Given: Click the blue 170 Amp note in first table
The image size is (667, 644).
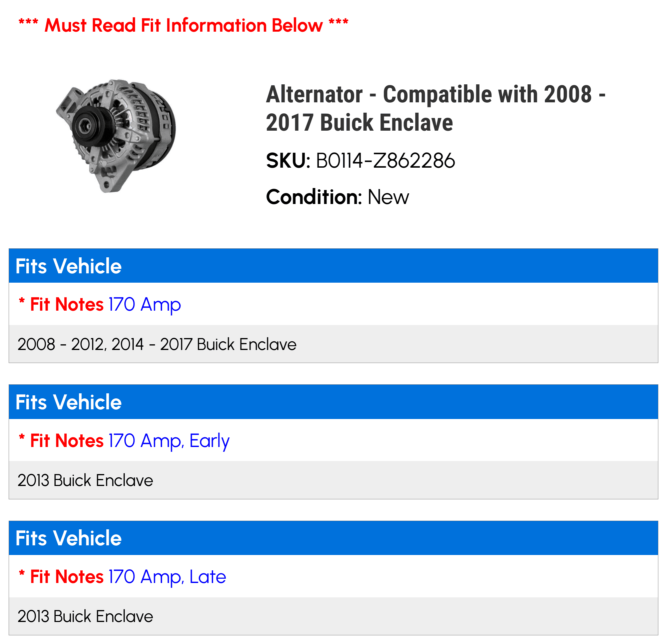Looking at the screenshot, I should click(145, 304).
